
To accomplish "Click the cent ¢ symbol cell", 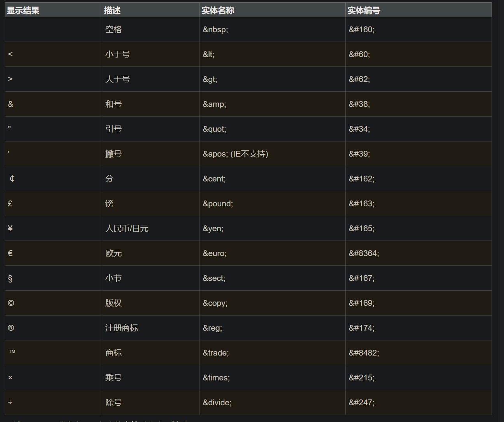I will [12, 179].
